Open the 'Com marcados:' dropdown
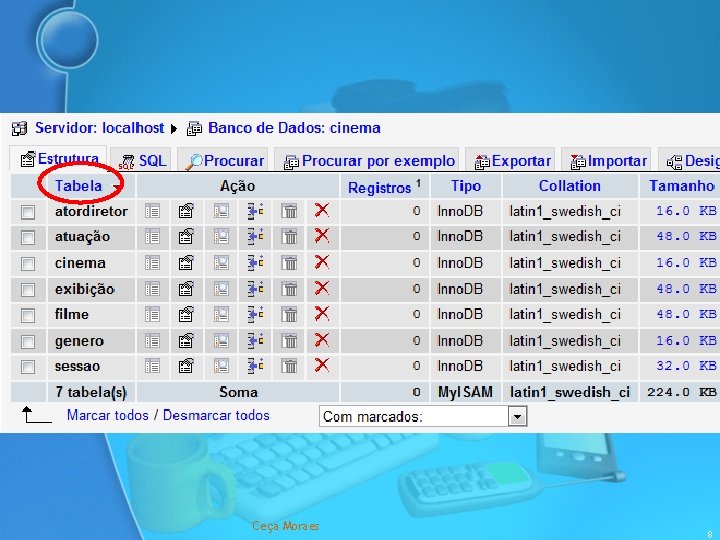Image resolution: width=720 pixels, height=540 pixels. pos(423,416)
